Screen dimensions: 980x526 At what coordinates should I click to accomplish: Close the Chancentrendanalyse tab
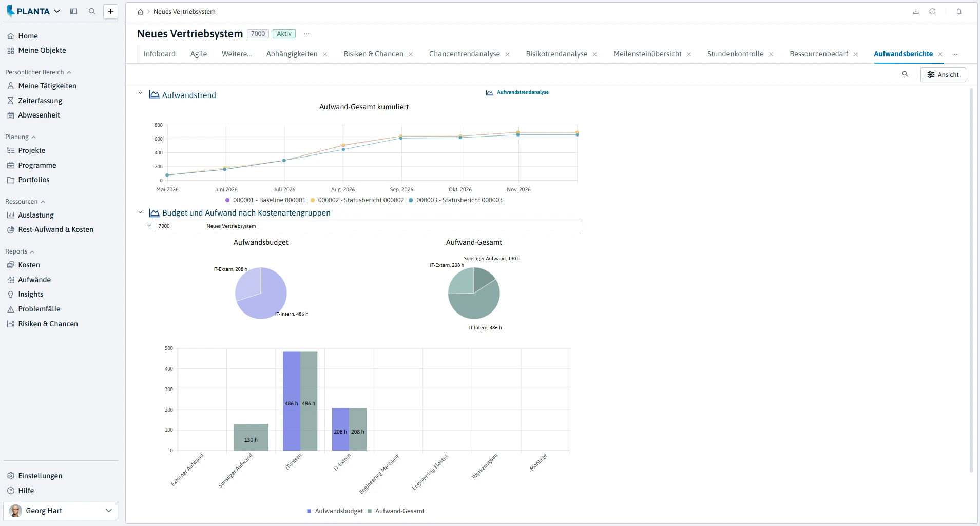point(508,54)
